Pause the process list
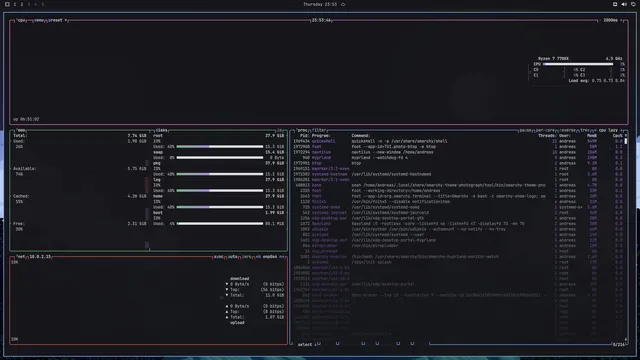Screen dimensions: 640x360 click(525, 130)
